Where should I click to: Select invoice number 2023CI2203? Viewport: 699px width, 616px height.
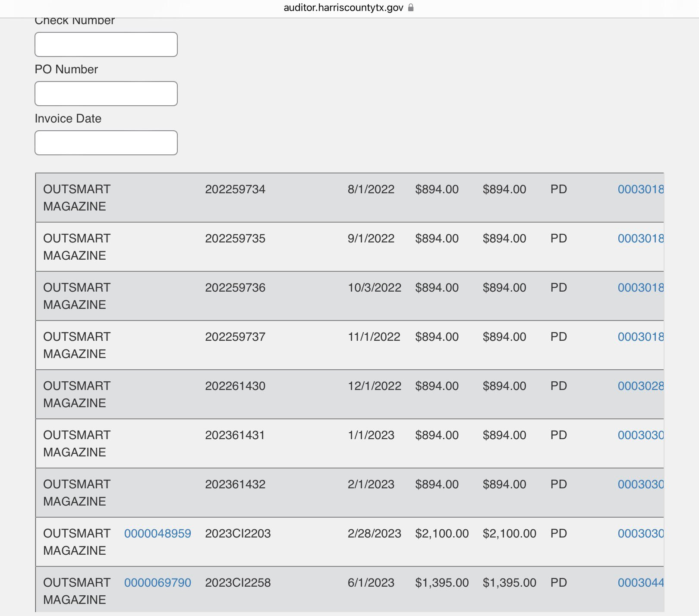(x=238, y=534)
